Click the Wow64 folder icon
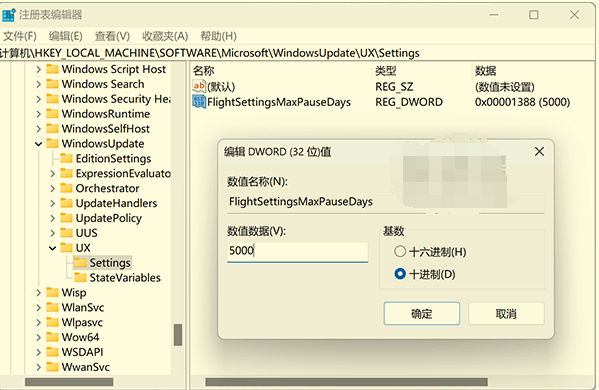The height and width of the screenshot is (390, 599). (52, 337)
